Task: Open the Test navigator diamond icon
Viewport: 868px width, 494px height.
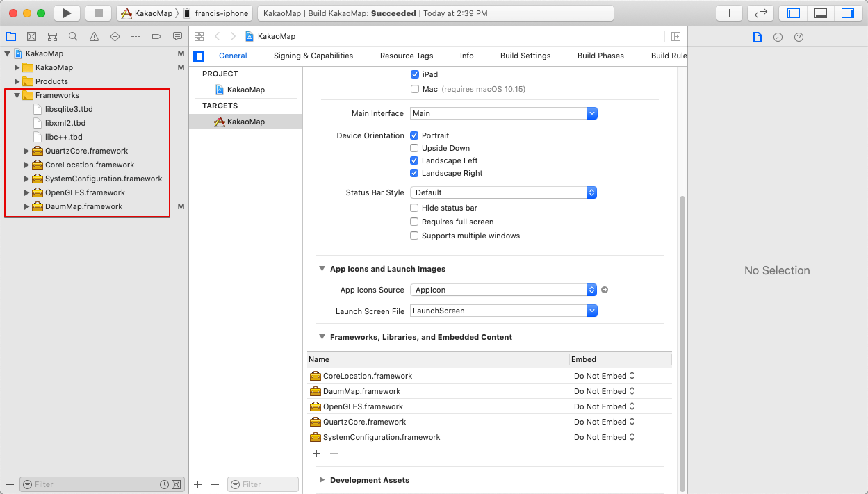Action: (x=115, y=37)
